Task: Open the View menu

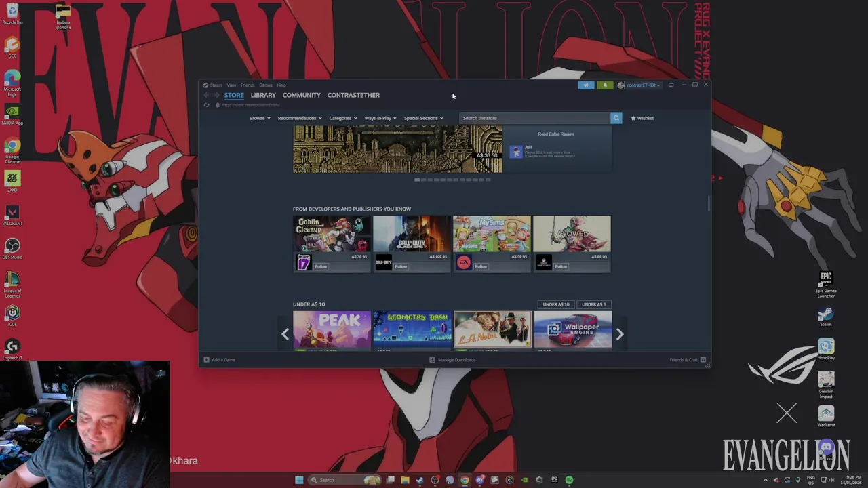Action: 231,85
